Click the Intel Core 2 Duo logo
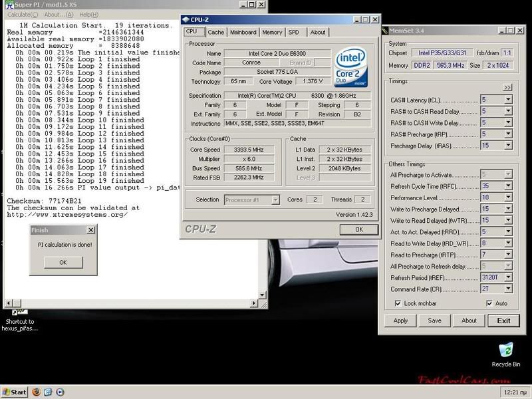532x399 pixels. tap(352, 67)
